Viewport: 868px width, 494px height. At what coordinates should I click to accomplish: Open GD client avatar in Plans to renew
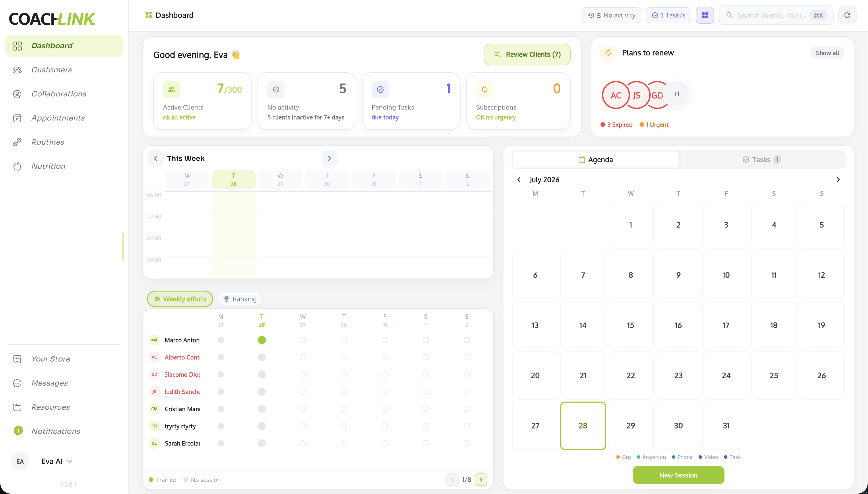click(x=658, y=95)
